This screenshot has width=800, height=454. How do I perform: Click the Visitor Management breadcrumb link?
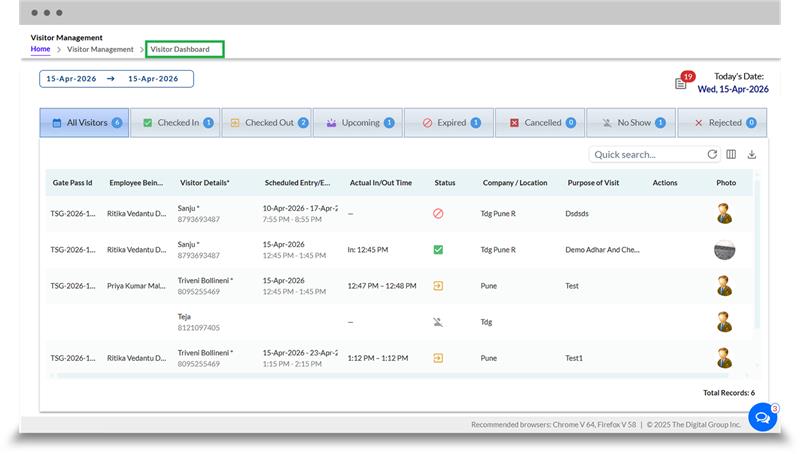(100, 49)
